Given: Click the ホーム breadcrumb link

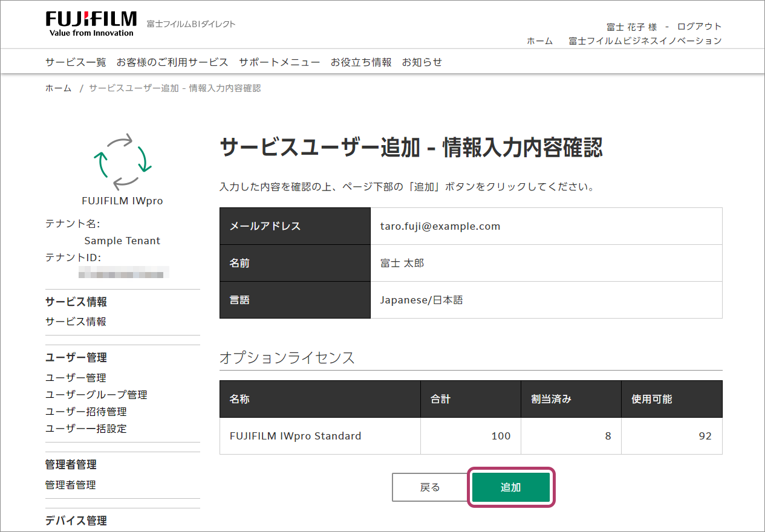Looking at the screenshot, I should (x=58, y=88).
